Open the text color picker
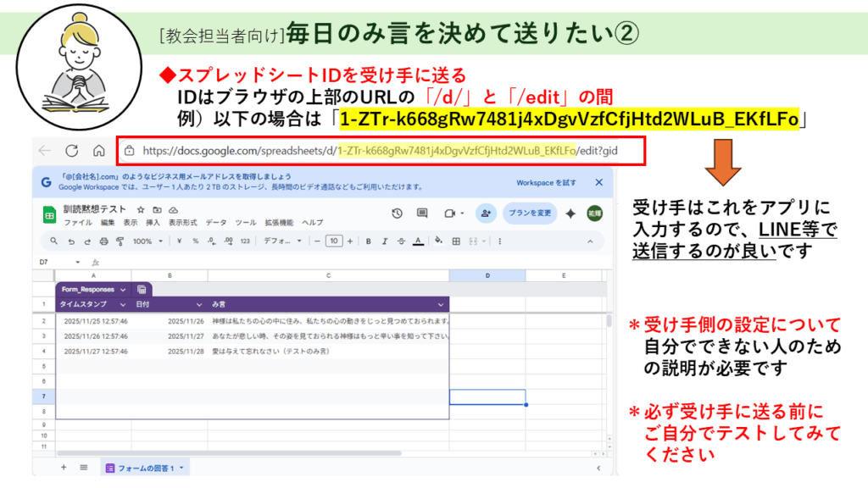 [x=418, y=241]
